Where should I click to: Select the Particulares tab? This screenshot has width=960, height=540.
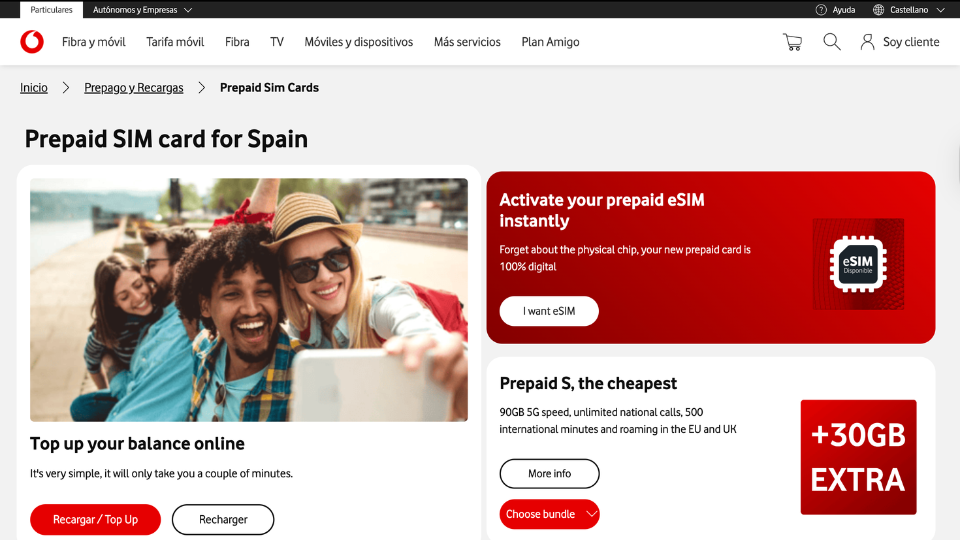click(51, 10)
